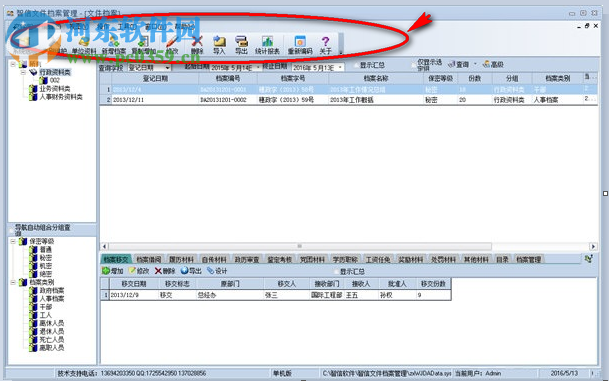609x381 pixels.
Task: Sort by 保密等级 column header
Action: pyautogui.click(x=440, y=78)
